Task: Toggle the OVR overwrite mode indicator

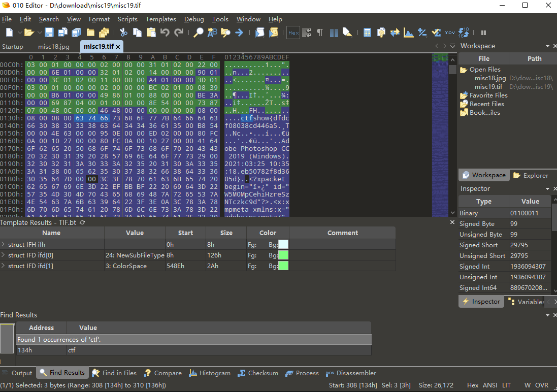Action: 542,385
